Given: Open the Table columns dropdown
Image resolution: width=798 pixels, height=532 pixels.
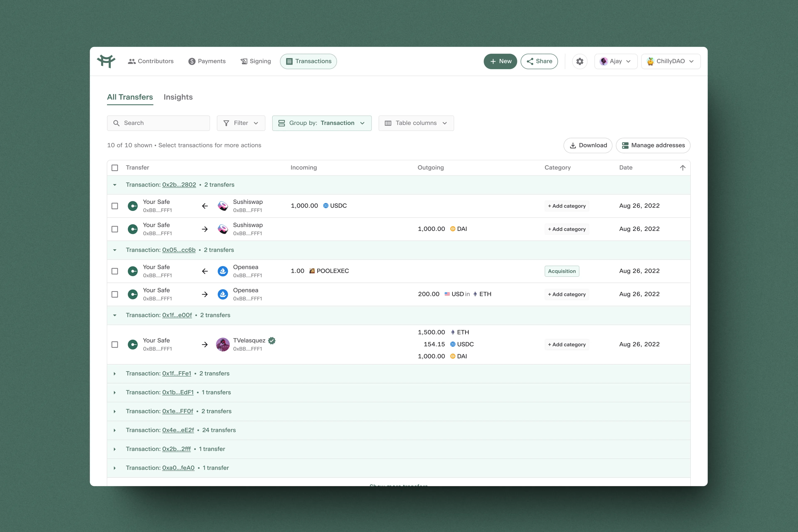Looking at the screenshot, I should coord(416,123).
